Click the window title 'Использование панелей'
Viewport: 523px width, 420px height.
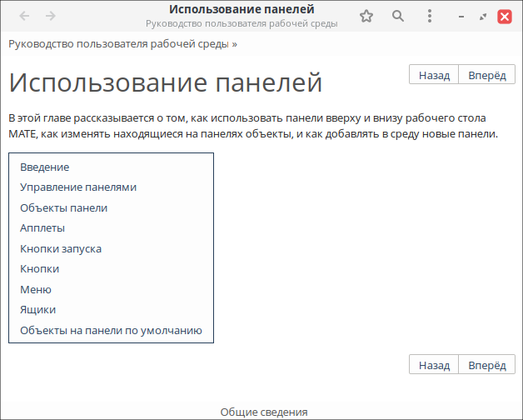(x=242, y=9)
